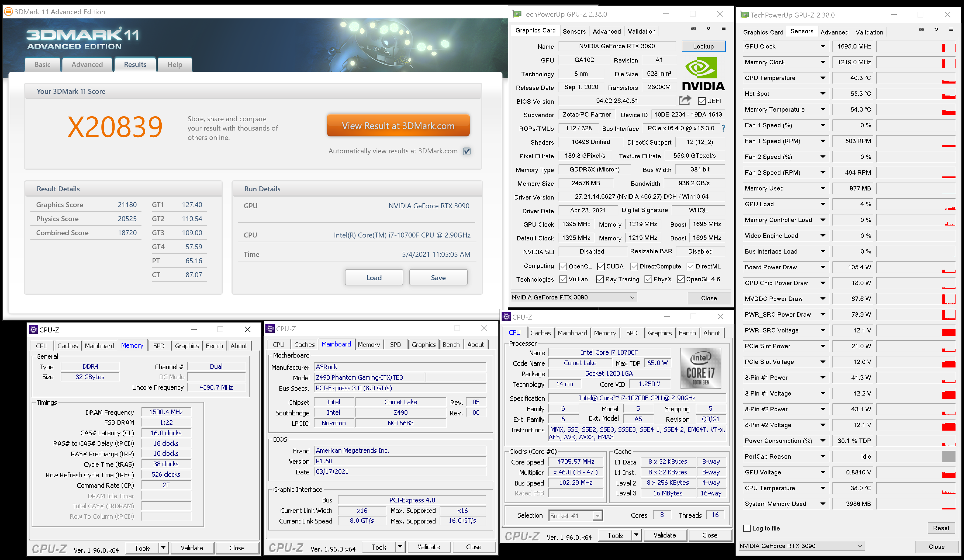This screenshot has height=560, width=964.
Task: Click View Result at 3DMark.com button
Action: (x=398, y=126)
